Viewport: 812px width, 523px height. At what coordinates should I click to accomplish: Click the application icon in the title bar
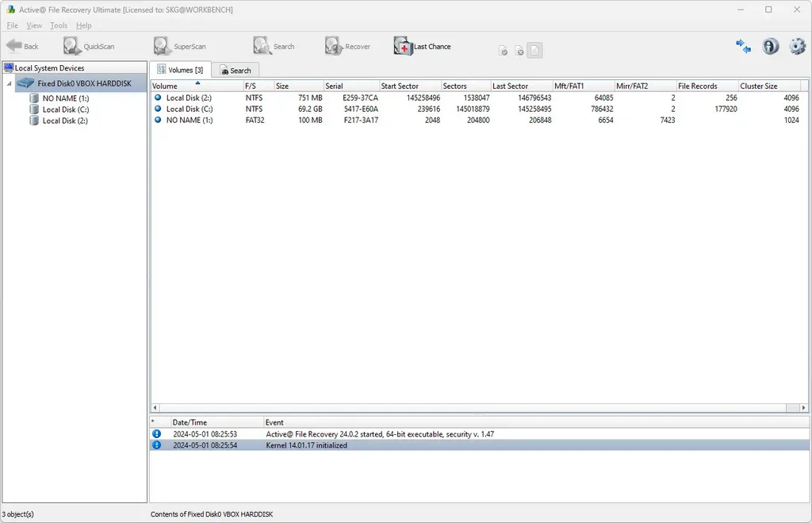(10, 10)
